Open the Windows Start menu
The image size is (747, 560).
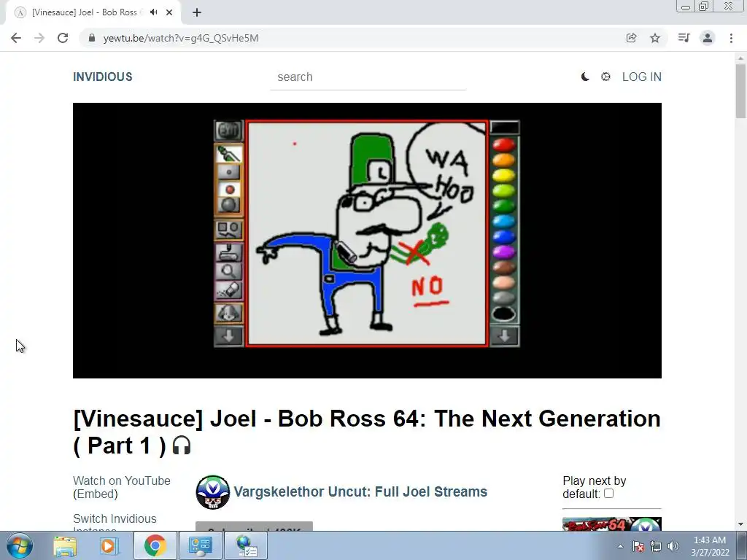[20, 545]
